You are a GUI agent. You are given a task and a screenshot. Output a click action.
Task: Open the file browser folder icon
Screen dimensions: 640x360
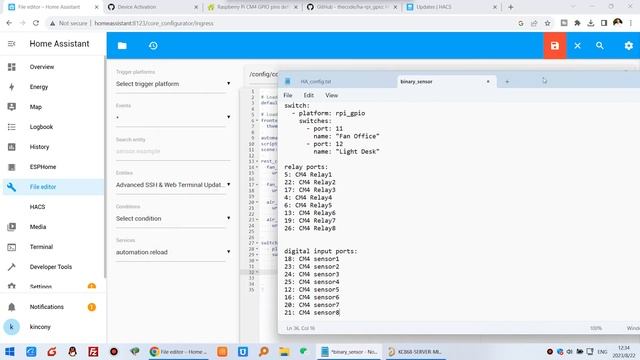click(122, 46)
